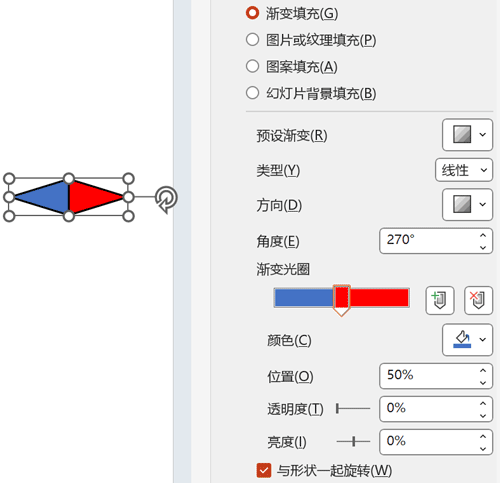
Task: Select the middle gradient stop marker
Action: tap(341, 300)
